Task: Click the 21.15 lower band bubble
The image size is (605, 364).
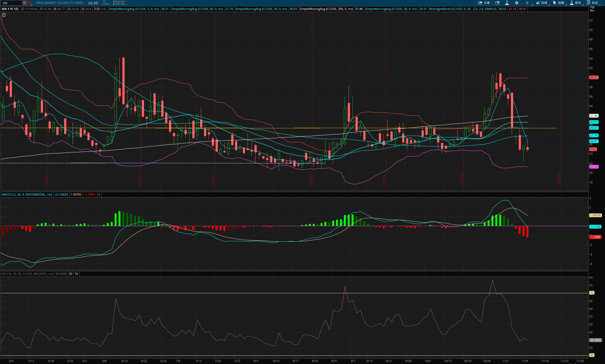Action: [594, 167]
